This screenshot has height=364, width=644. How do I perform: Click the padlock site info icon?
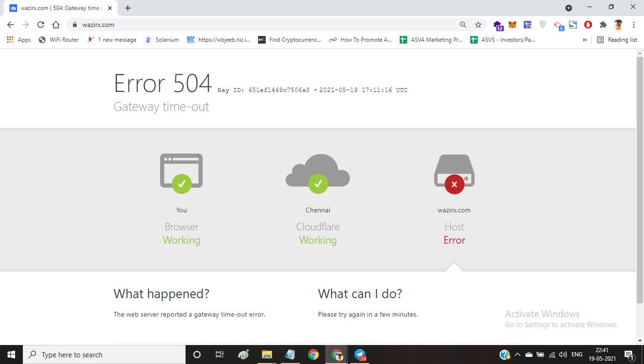(76, 25)
